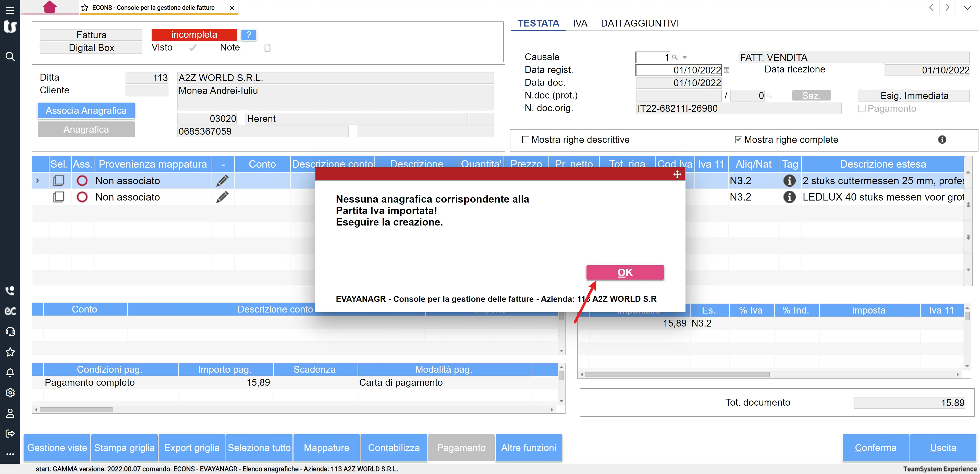Click the info circle near Mostra righe complete
980x474 pixels.
(x=942, y=140)
